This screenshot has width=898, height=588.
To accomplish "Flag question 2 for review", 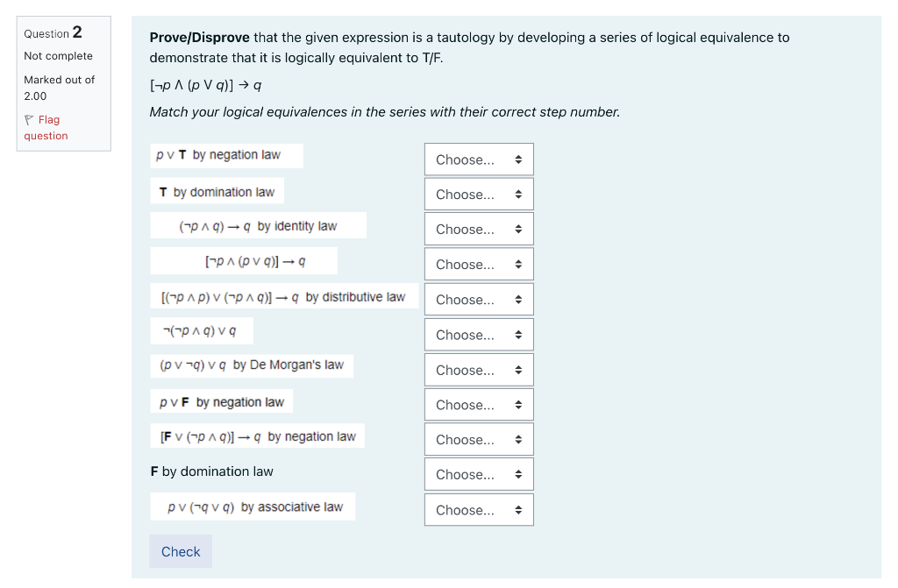I will [x=46, y=127].
